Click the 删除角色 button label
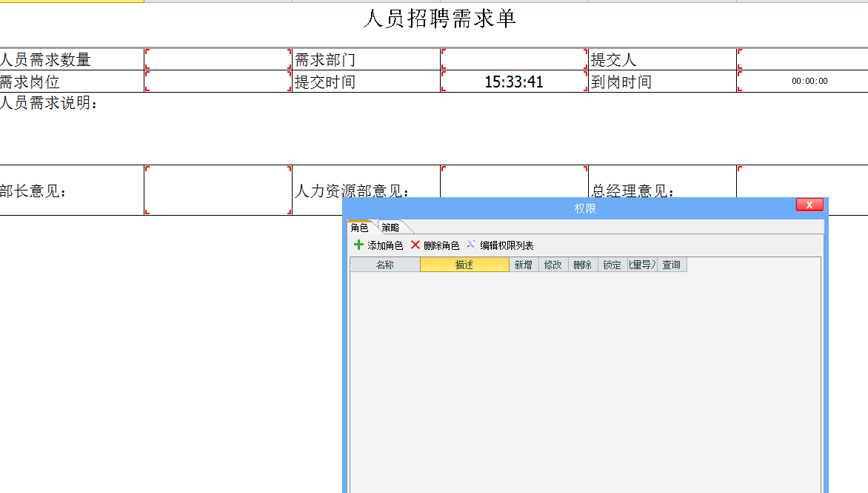Viewport: 868px width, 493px height. click(441, 245)
